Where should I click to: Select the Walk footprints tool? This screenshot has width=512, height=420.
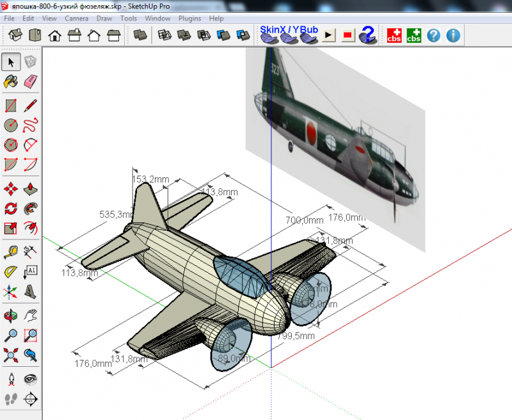click(11, 399)
